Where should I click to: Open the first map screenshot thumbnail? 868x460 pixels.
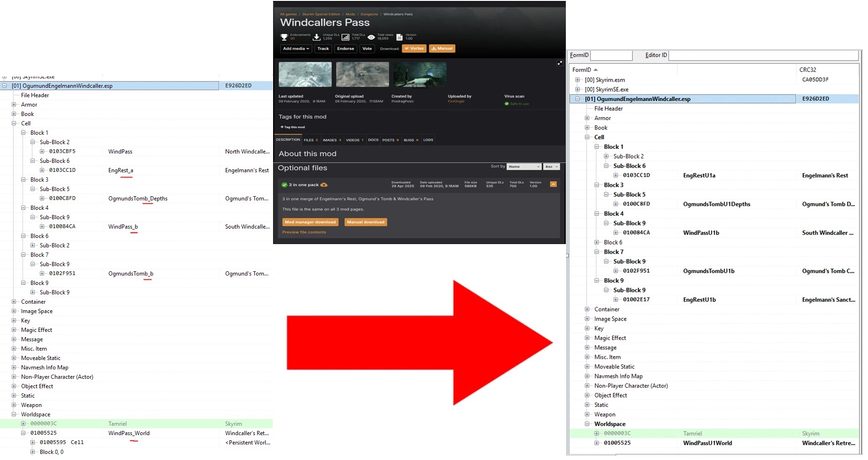305,74
